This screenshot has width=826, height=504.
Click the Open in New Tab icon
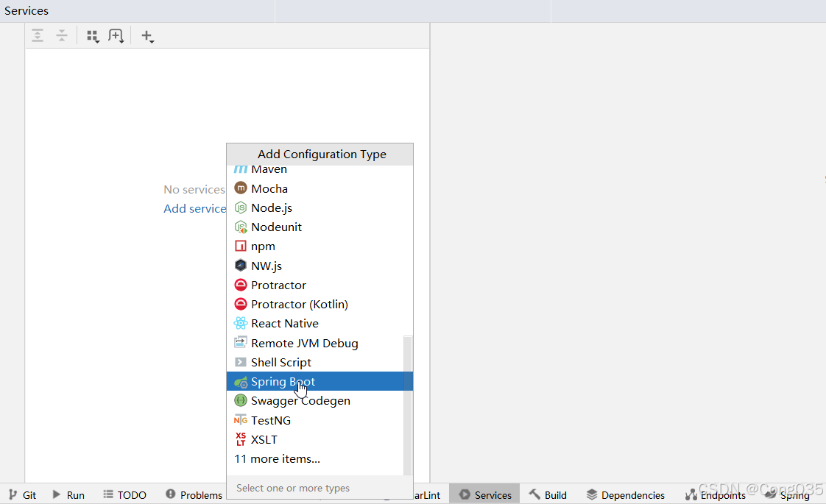[116, 36]
